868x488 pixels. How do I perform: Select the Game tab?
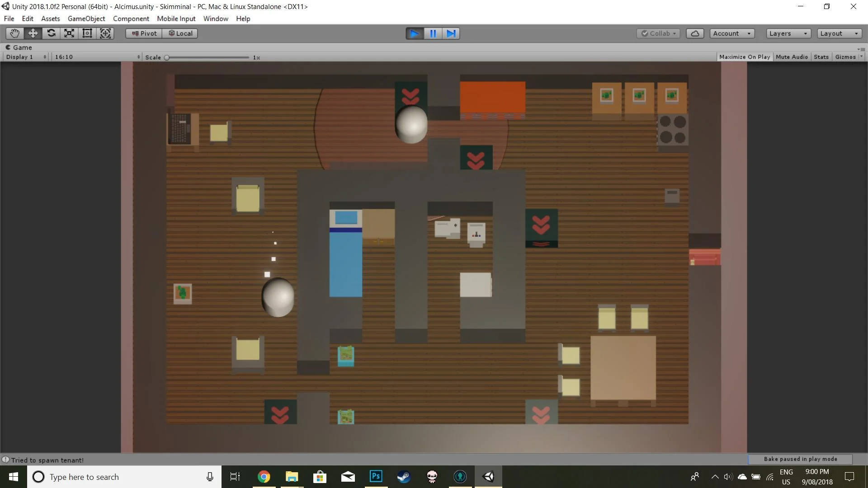pos(19,47)
